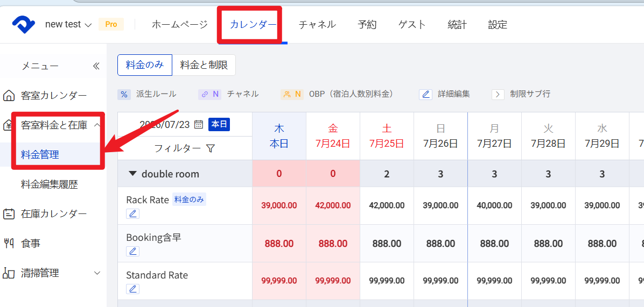The image size is (644, 307).
Task: Click the date field 2026/07/23
Action: click(x=165, y=124)
